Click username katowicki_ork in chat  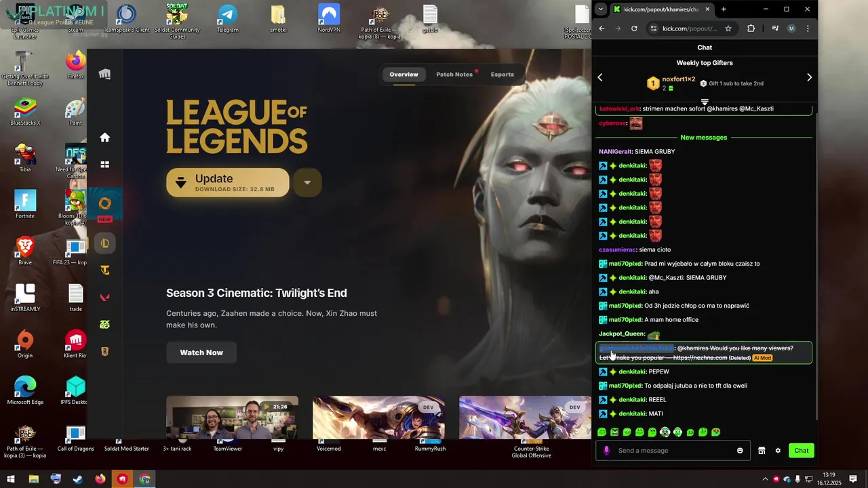click(619, 109)
